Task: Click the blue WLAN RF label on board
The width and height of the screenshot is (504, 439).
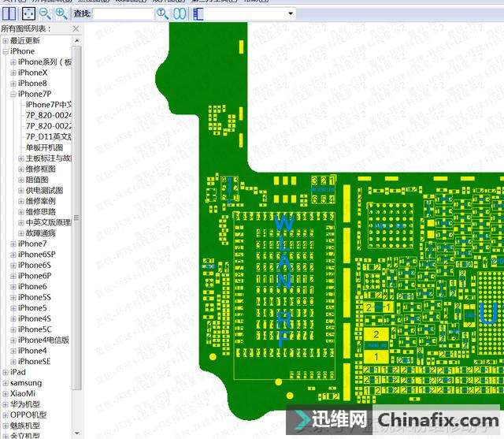Action: coord(284,280)
